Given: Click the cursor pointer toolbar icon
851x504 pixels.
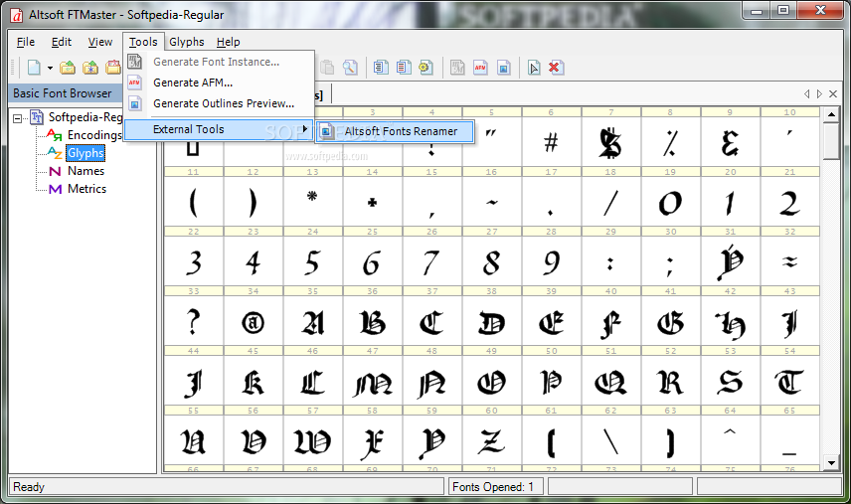Looking at the screenshot, I should point(534,68).
